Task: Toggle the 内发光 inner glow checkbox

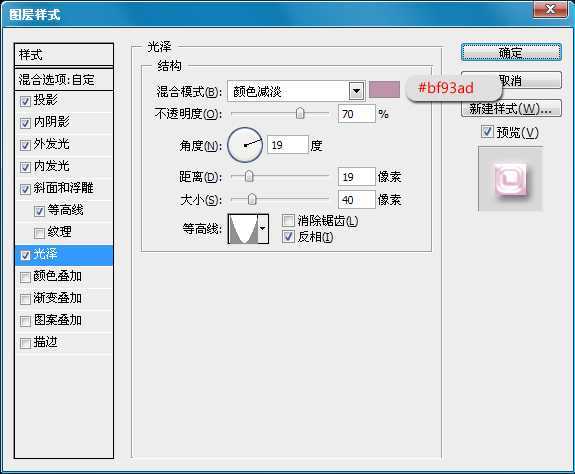Action: point(25,167)
